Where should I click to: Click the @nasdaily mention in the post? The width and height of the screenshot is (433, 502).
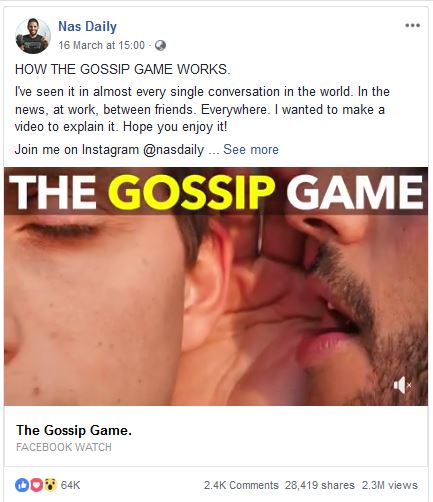point(173,150)
